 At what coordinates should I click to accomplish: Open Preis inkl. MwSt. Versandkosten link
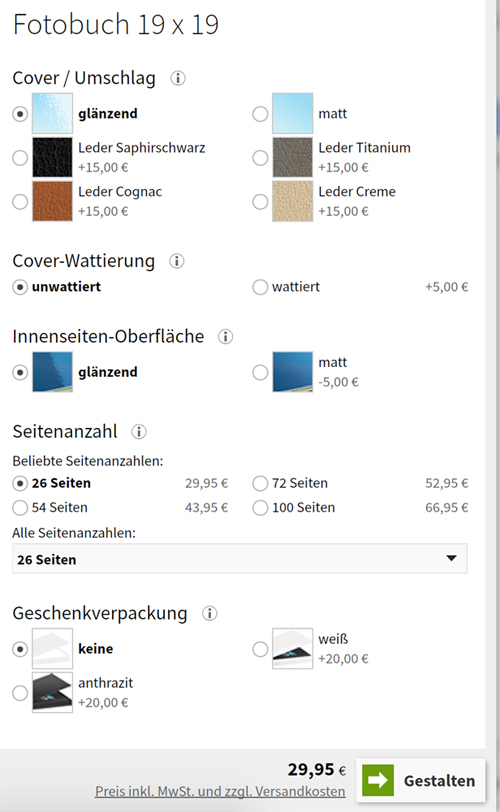(220, 791)
